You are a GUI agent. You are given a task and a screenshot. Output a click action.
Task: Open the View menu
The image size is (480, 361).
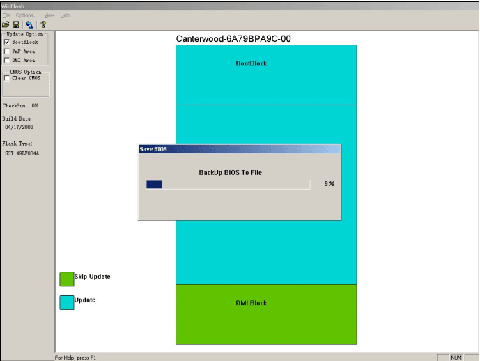click(x=49, y=15)
